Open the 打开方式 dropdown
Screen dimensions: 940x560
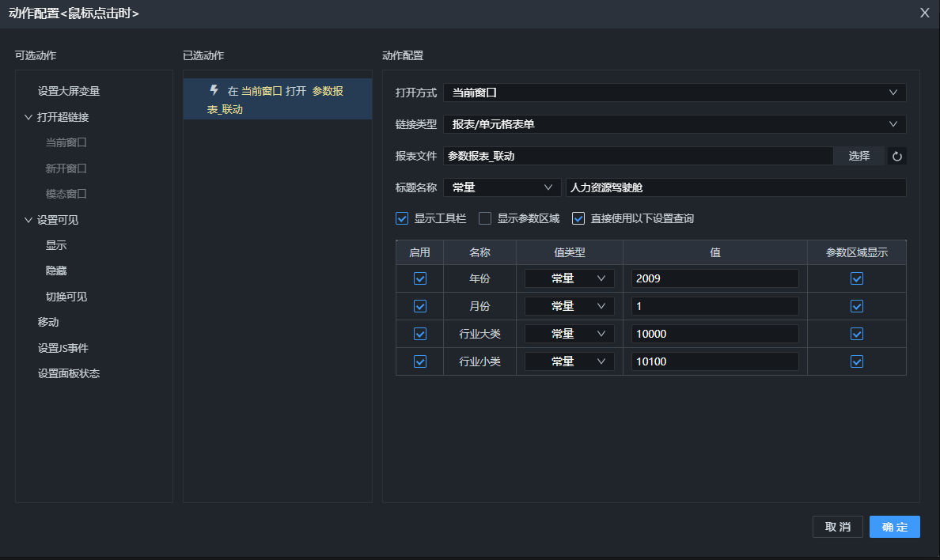[674, 93]
